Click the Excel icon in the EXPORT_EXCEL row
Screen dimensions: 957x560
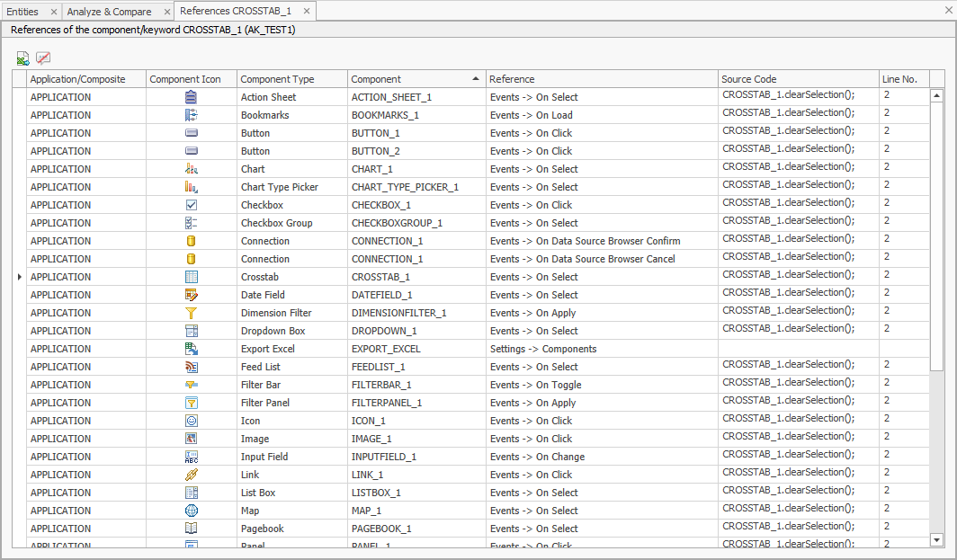click(191, 349)
